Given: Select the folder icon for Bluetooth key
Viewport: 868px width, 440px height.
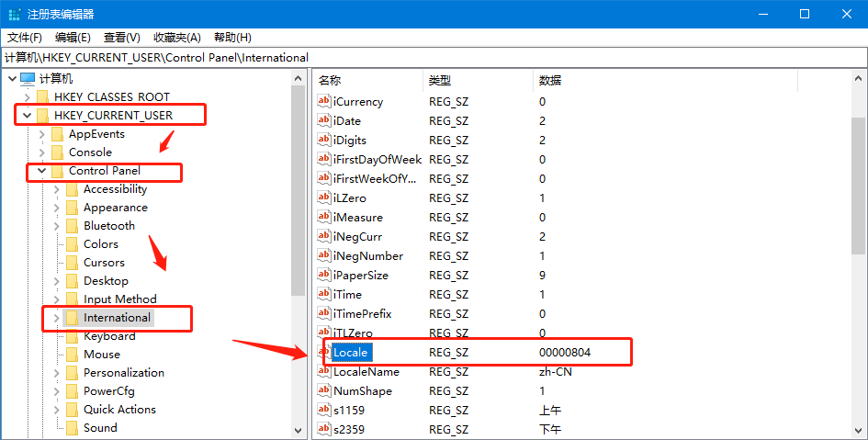Looking at the screenshot, I should pos(72,226).
